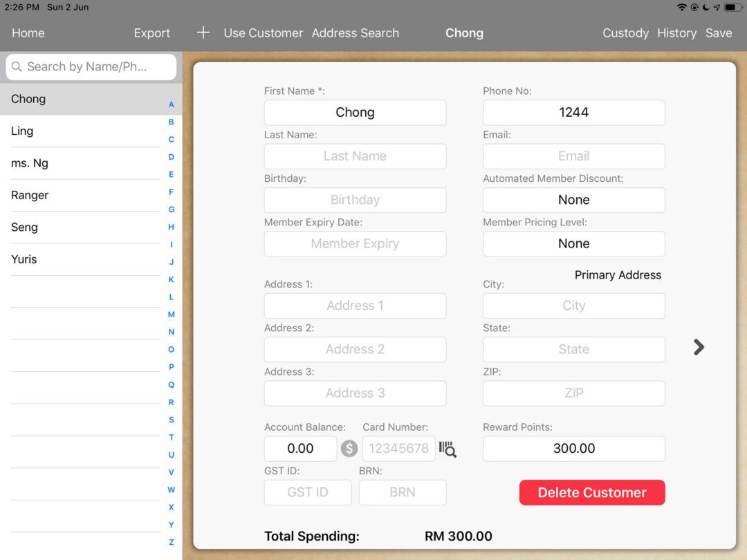Viewport: 747px width, 560px height.
Task: Open the History tab in top bar
Action: pos(676,32)
